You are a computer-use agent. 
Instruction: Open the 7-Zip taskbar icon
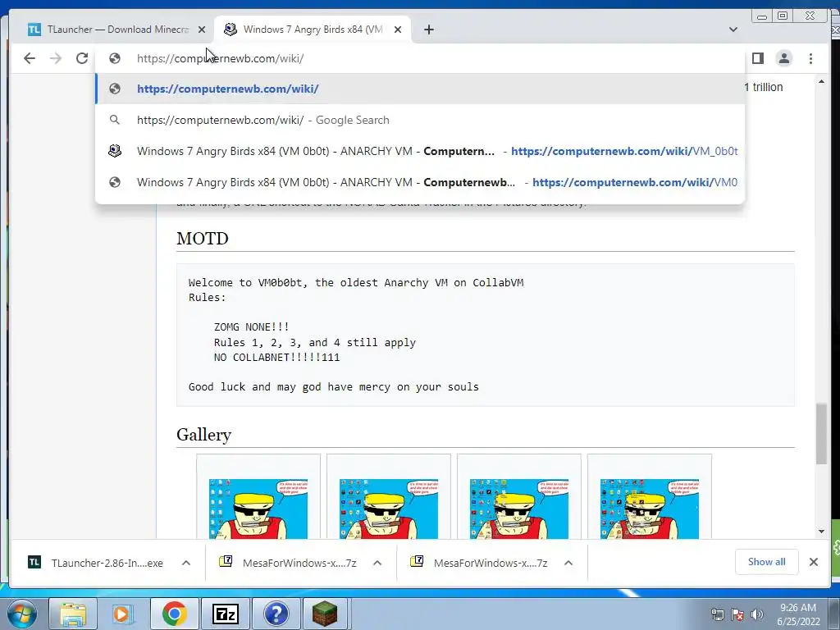(x=225, y=614)
